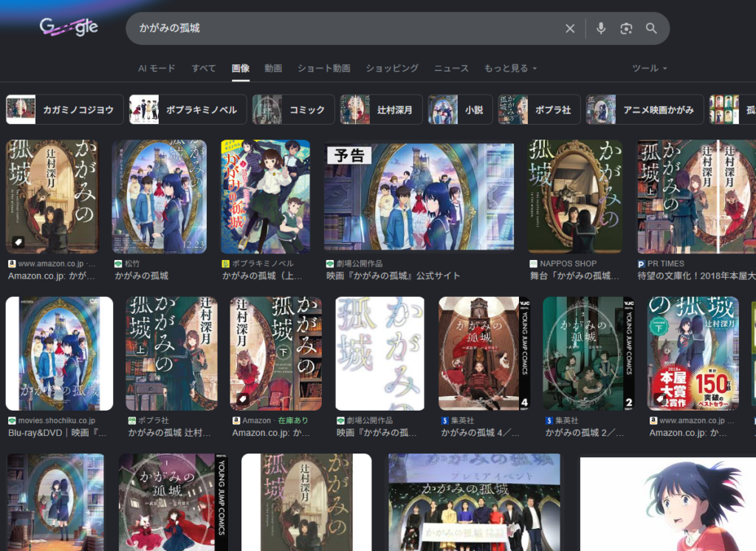Filter by 辻村深月 chip
The height and width of the screenshot is (551, 756).
(381, 109)
